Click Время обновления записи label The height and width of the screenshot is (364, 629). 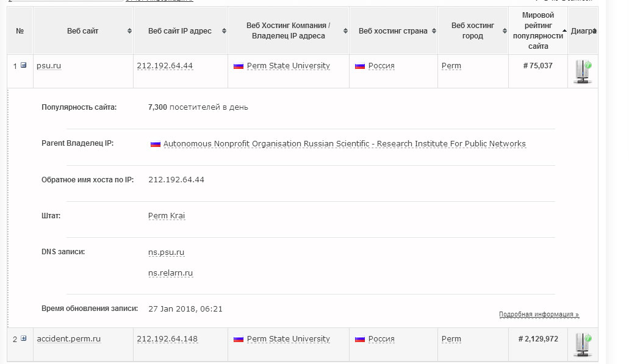click(x=90, y=309)
